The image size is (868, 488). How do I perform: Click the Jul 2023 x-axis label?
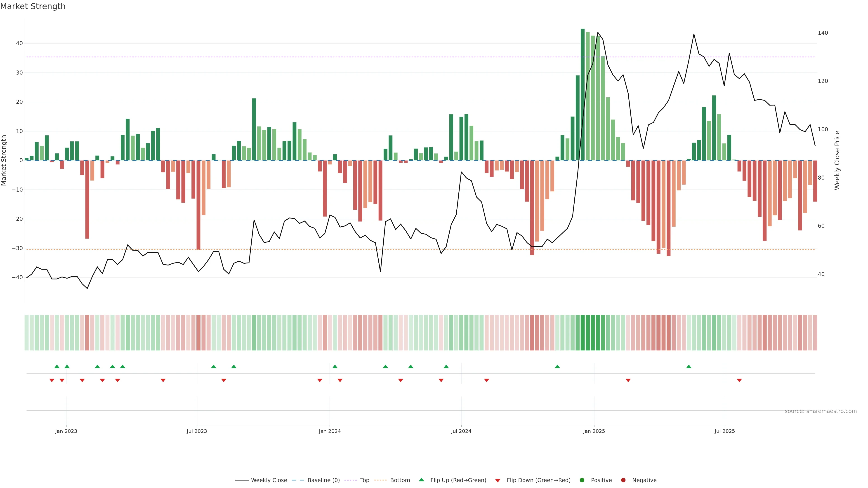point(197,432)
